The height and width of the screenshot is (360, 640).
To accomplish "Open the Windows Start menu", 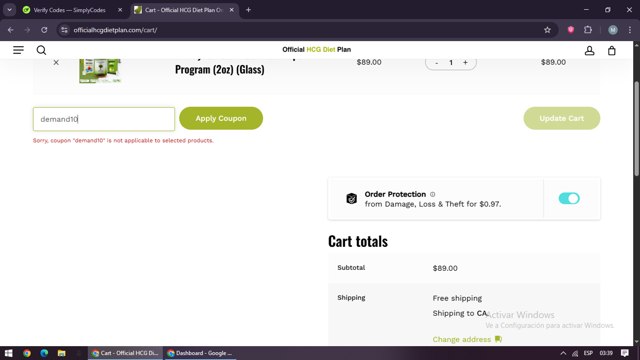I will pyautogui.click(x=9, y=353).
